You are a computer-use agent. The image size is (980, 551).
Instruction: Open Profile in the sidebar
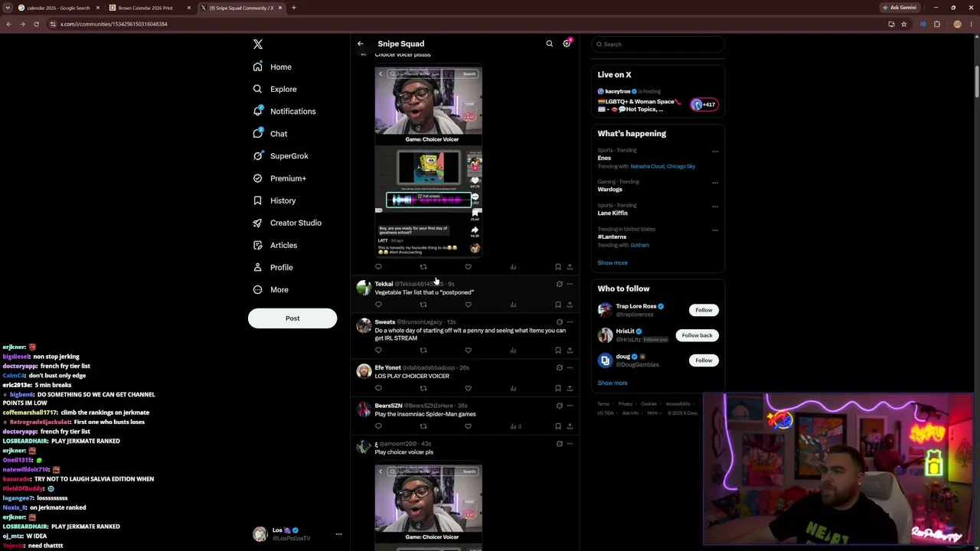click(x=273, y=267)
